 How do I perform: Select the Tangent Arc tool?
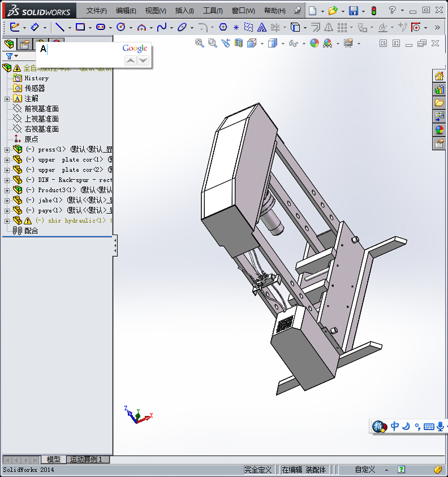click(x=141, y=28)
